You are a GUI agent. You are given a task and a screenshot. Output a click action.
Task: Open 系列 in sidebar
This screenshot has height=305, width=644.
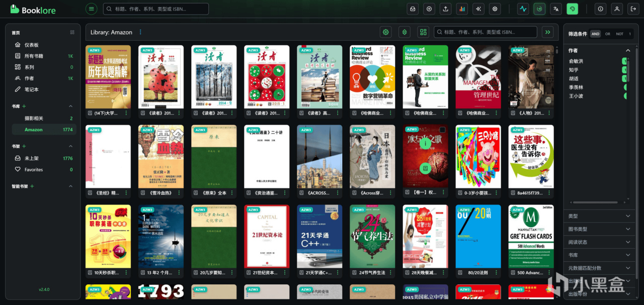[44, 67]
